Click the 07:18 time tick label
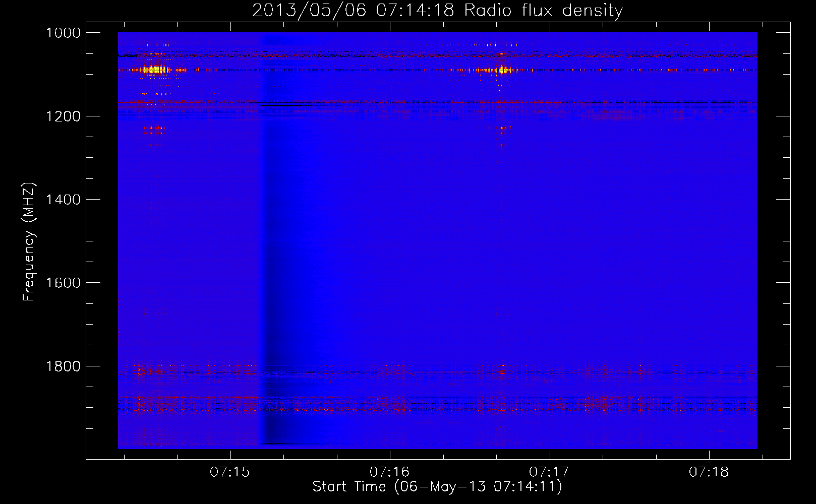816x504 pixels. (x=709, y=472)
